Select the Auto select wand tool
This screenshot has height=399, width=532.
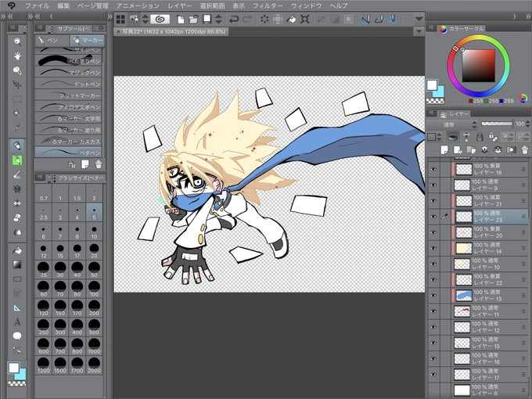[x=17, y=113]
